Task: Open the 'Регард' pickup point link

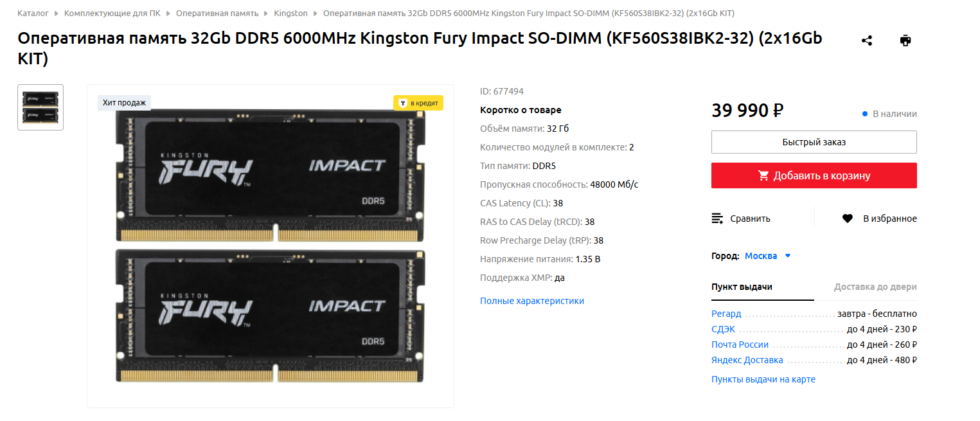Action: 726,314
